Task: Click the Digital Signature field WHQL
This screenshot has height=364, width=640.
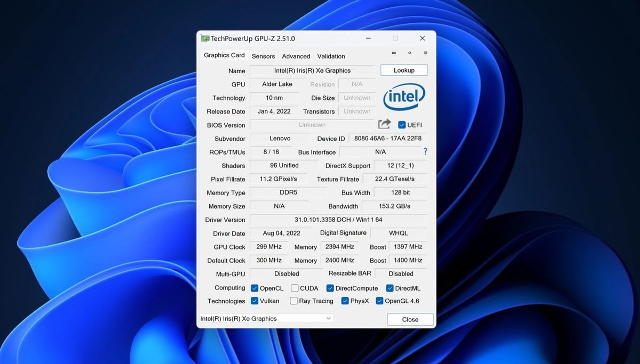Action: (398, 233)
